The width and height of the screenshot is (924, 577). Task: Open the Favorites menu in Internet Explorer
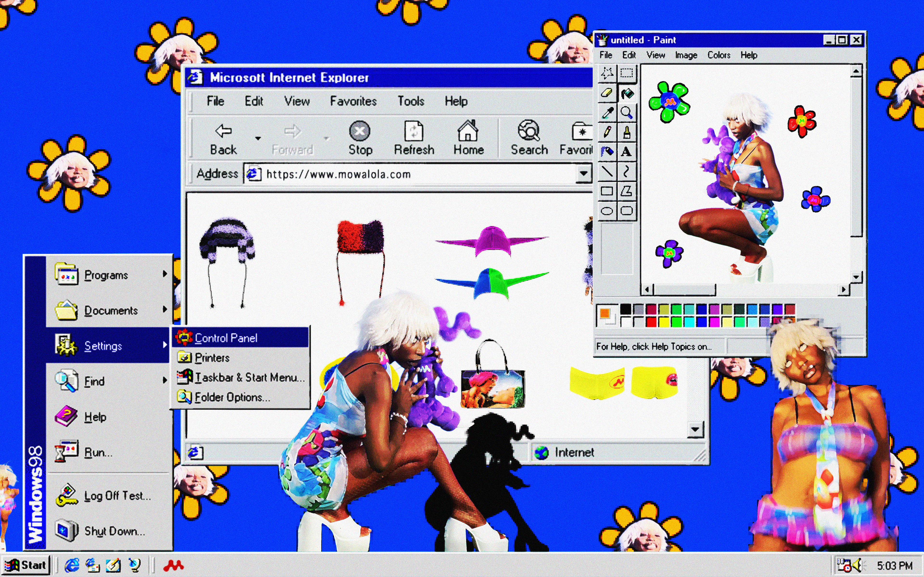pos(353,101)
